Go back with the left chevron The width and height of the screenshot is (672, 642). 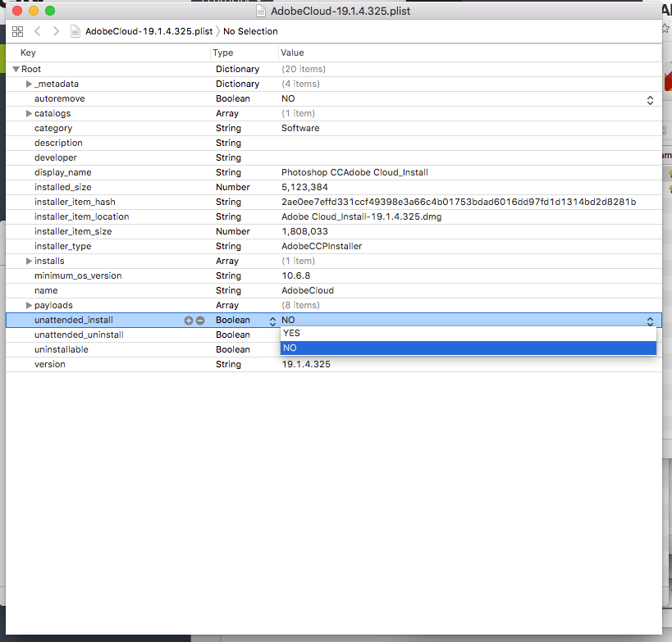pyautogui.click(x=37, y=31)
